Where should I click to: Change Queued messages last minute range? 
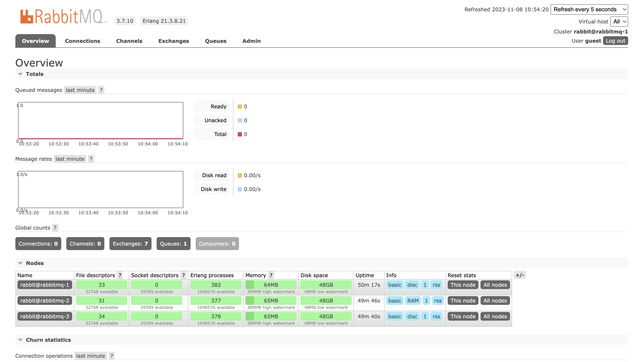(80, 90)
